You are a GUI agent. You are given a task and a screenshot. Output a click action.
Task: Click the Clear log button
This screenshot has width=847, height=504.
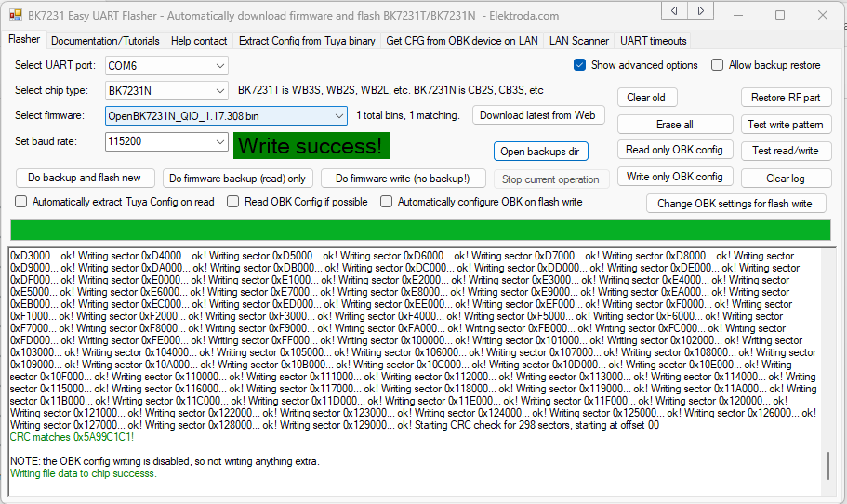coord(786,179)
